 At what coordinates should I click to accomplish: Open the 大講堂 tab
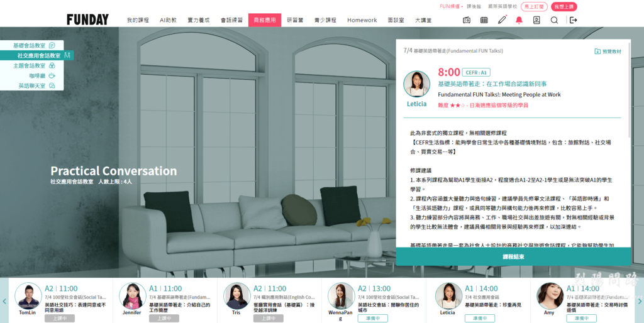pyautogui.click(x=423, y=19)
